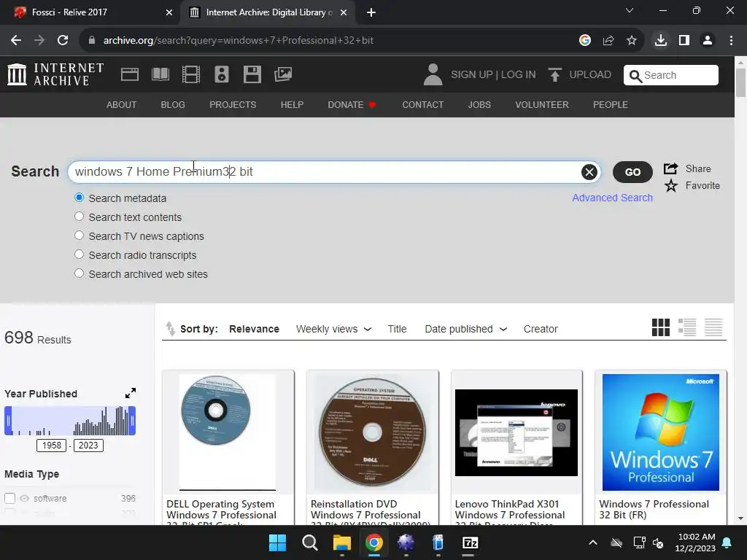Screen dimensions: 747x560
Task: Open a new browser tab
Action: [x=371, y=12]
